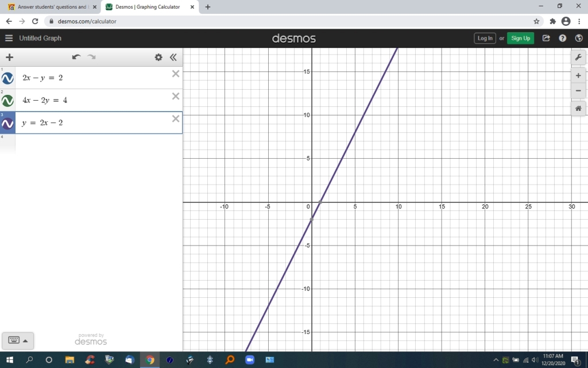Image resolution: width=588 pixels, height=368 pixels.
Task: Reset graph to default home view
Action: (x=578, y=109)
